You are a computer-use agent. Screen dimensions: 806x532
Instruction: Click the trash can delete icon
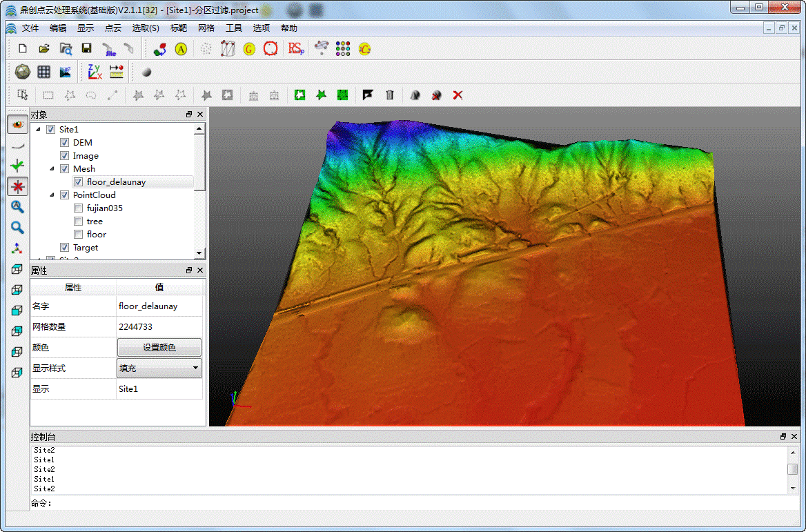(390, 95)
